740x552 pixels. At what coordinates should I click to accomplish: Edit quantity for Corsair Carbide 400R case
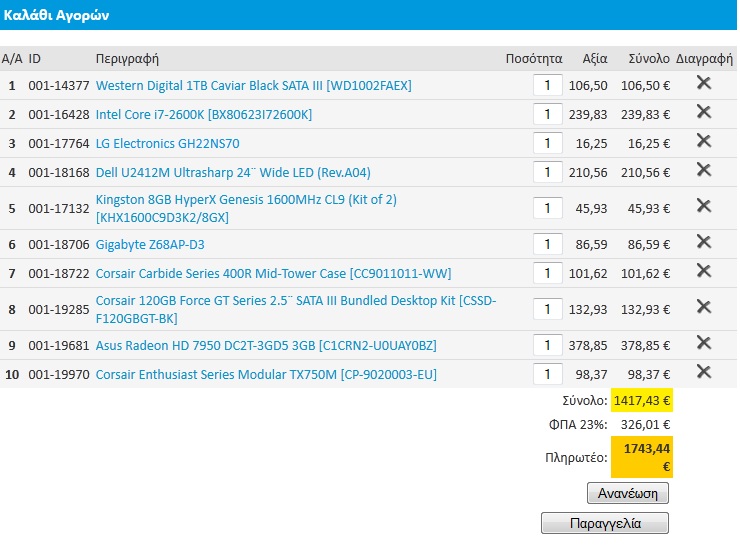(547, 273)
